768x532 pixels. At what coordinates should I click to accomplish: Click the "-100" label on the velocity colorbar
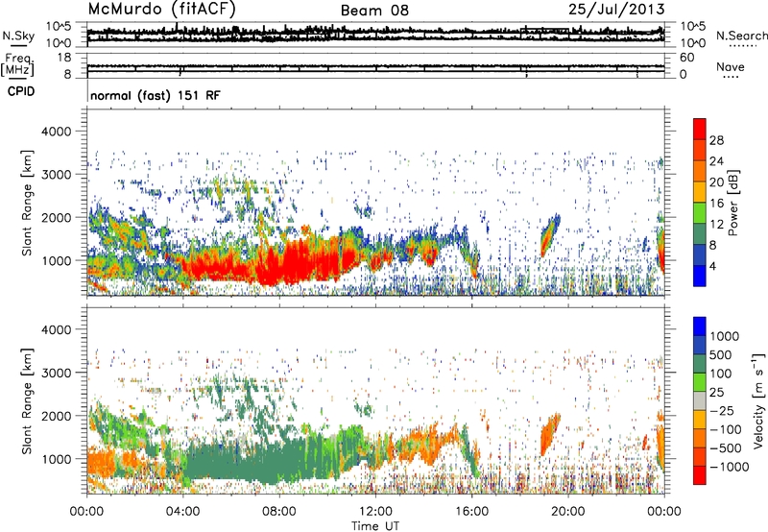pos(726,429)
